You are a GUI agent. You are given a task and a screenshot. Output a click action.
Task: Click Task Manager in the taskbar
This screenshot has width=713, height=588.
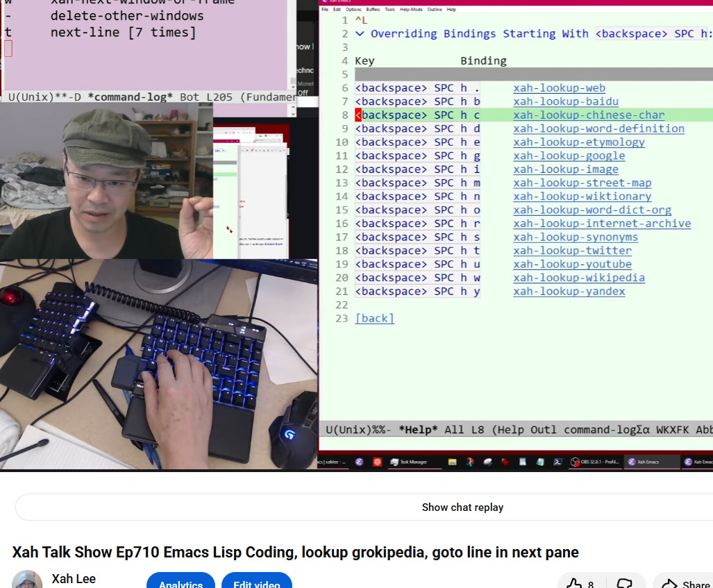[408, 462]
